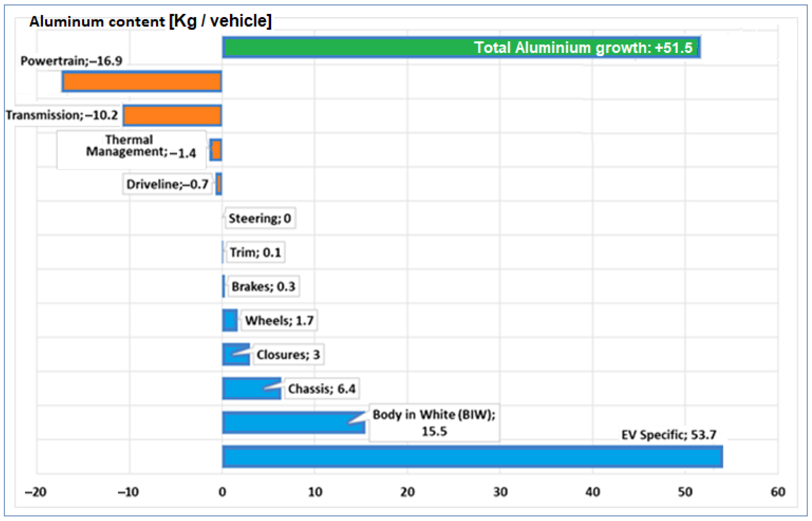Image resolution: width=812 pixels, height=521 pixels.
Task: Select the orange Transmission bar
Action: pyautogui.click(x=172, y=115)
